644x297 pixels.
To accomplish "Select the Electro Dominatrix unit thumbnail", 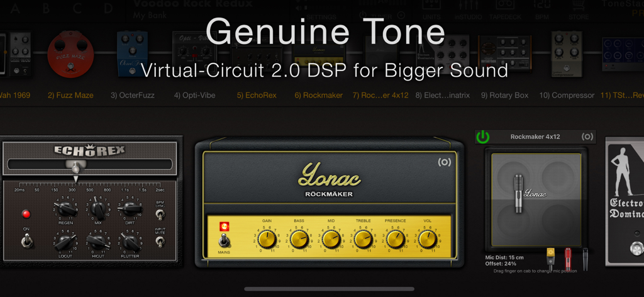I will click(443, 54).
